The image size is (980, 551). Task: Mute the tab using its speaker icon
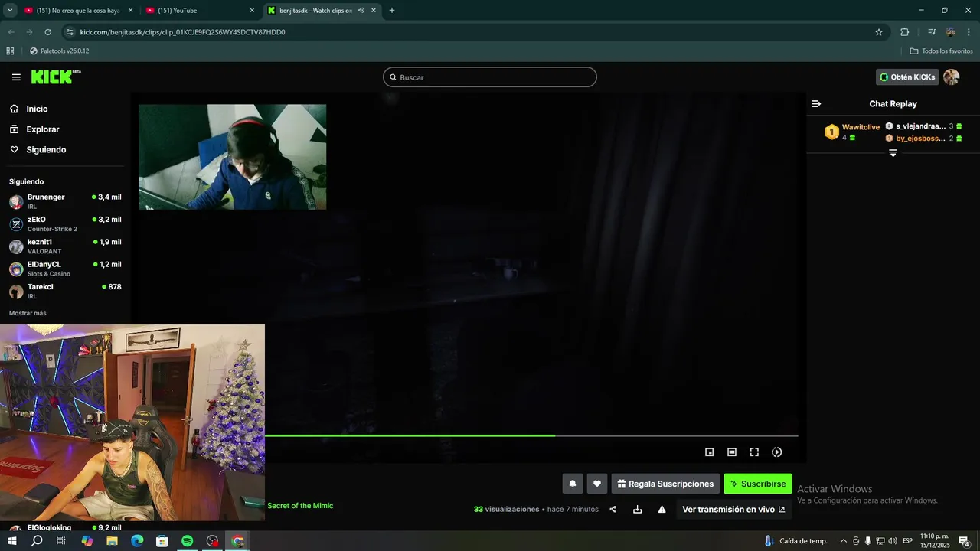tap(361, 11)
